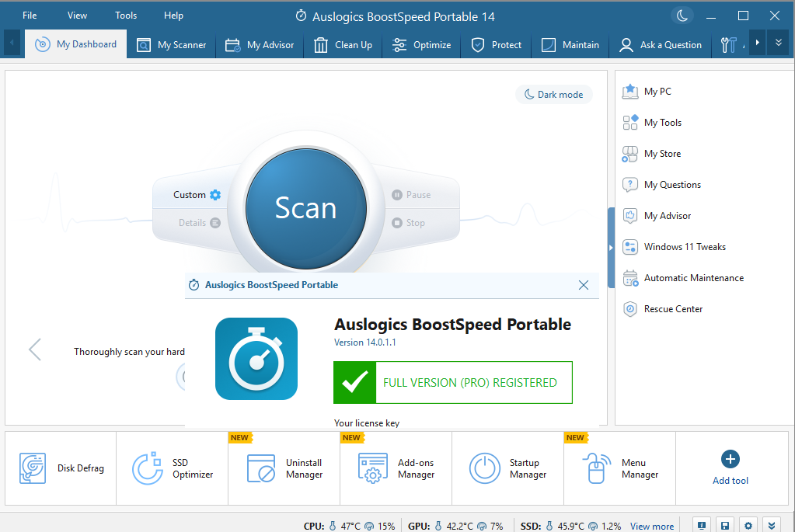Click the Details button
The height and width of the screenshot is (532, 795).
(x=199, y=223)
